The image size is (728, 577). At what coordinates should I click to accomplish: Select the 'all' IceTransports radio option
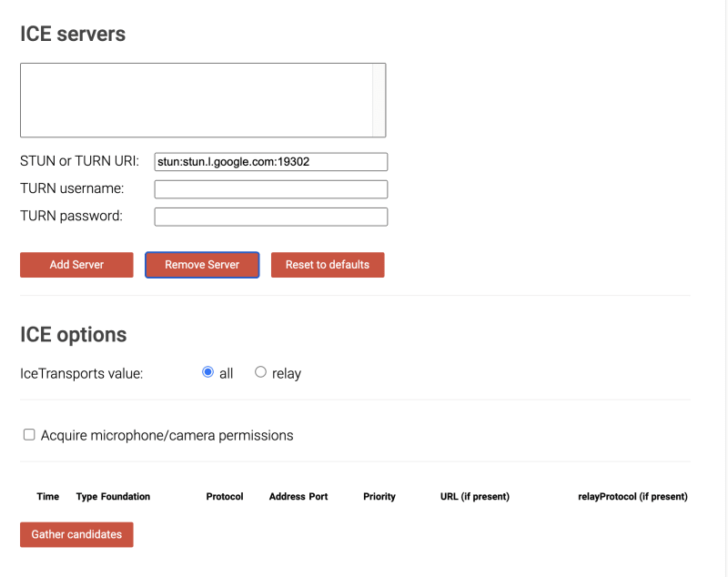pos(208,372)
